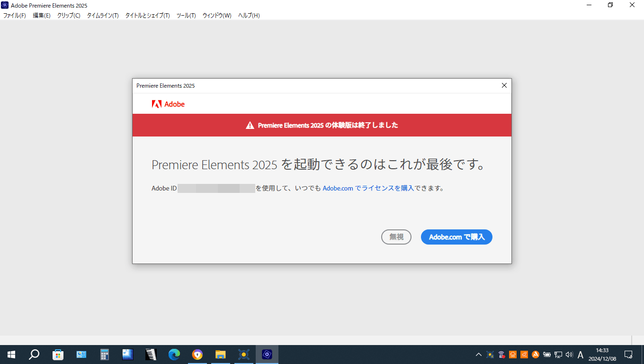Open network settings tray icon

[x=558, y=355]
